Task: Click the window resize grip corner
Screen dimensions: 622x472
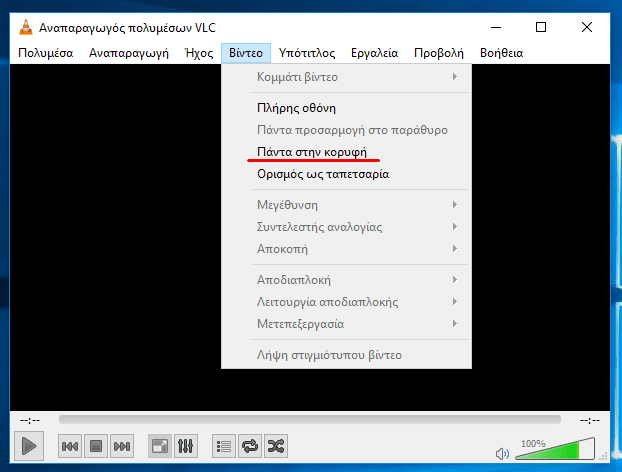Action: pos(604,457)
